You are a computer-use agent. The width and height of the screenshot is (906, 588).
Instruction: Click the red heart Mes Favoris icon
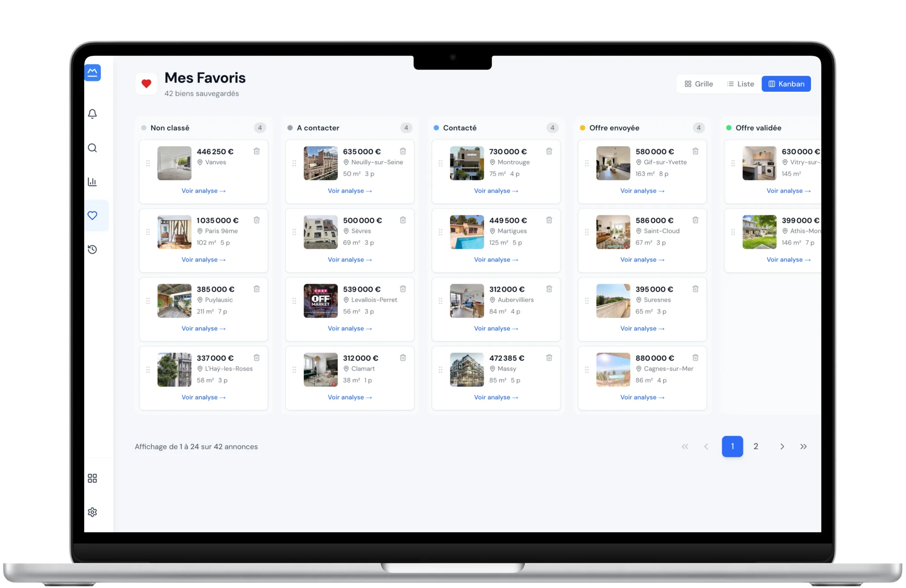pos(146,84)
